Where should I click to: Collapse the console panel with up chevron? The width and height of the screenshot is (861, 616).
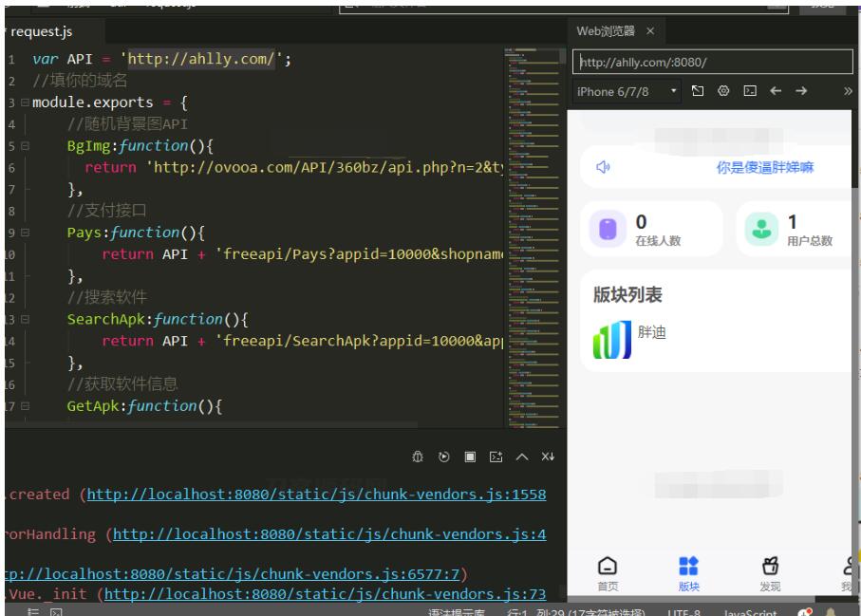pyautogui.click(x=521, y=457)
